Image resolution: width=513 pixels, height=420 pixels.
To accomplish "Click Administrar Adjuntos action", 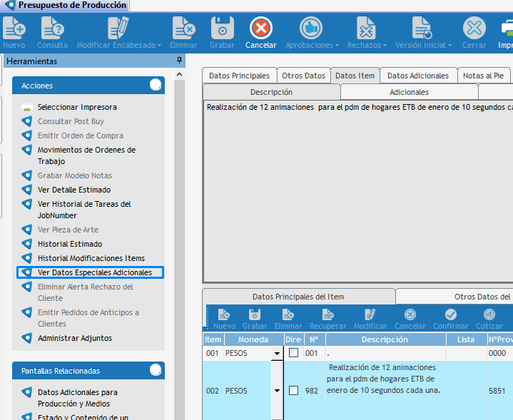I will [x=74, y=338].
